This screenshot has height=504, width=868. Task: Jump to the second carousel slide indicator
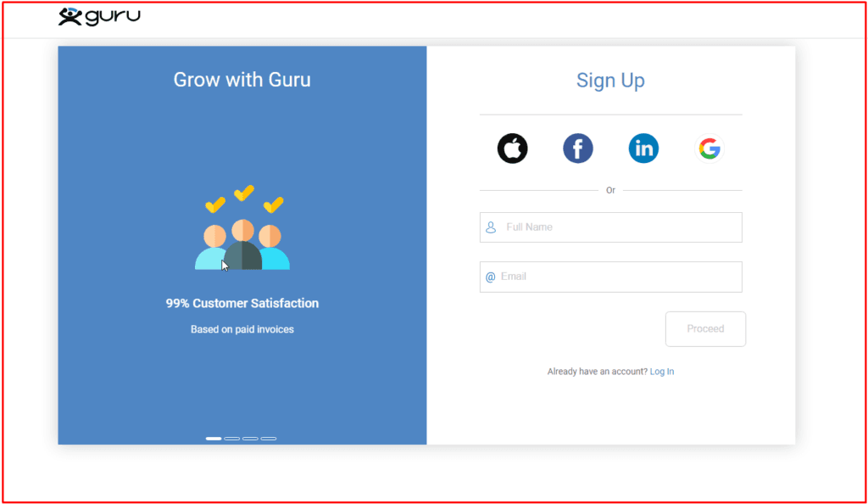click(231, 439)
